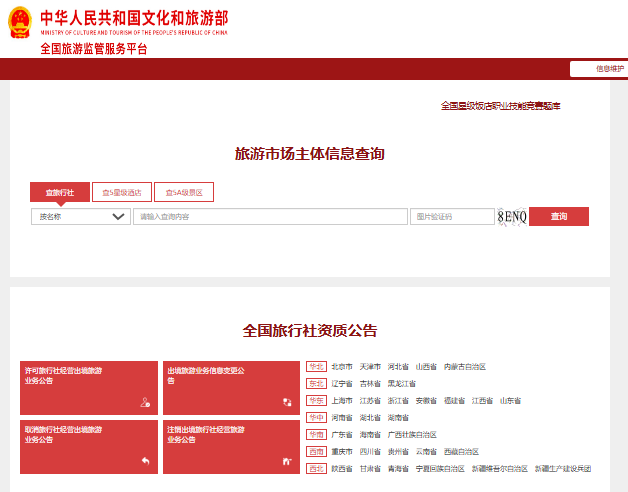
Task: Click the 图片验证码 captcha input field
Action: [451, 216]
